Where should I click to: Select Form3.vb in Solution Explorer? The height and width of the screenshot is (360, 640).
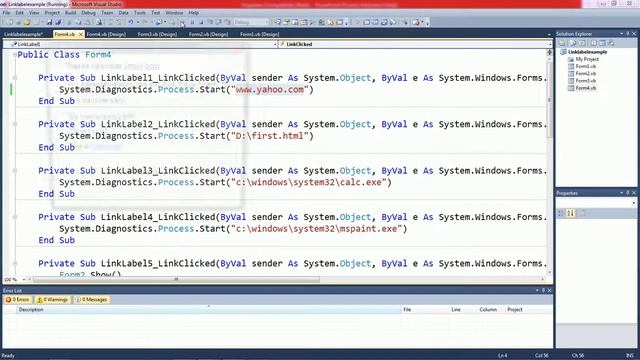(586, 81)
